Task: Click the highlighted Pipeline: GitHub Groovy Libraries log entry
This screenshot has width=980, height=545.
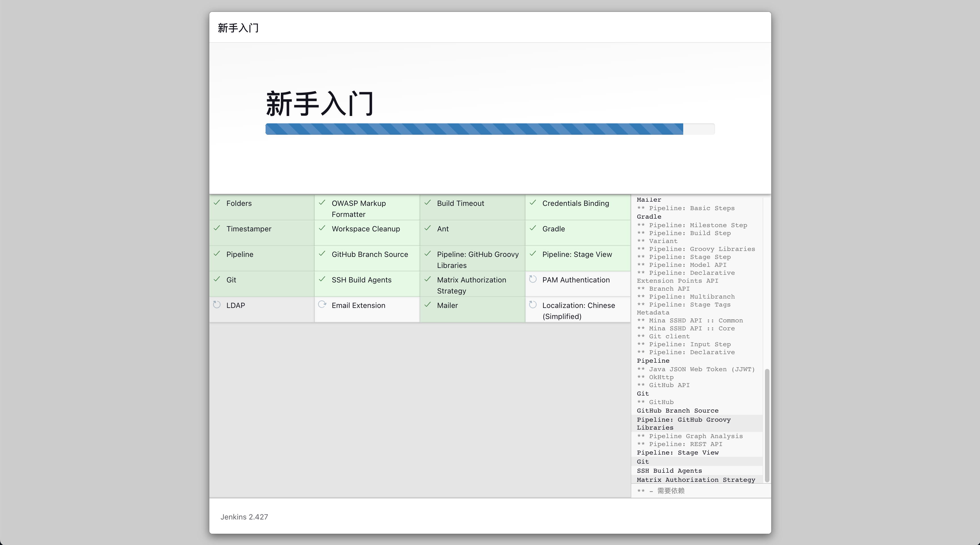Action: (684, 423)
